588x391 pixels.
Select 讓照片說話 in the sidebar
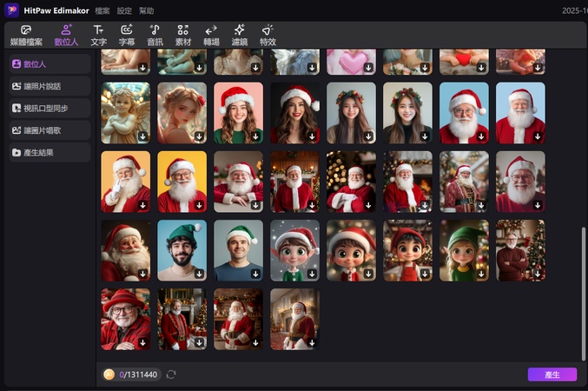click(50, 86)
